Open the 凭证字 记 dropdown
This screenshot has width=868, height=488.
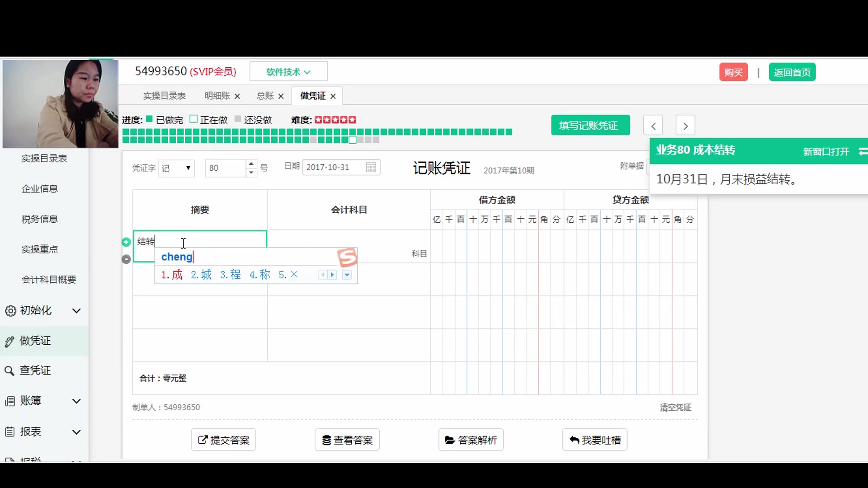(x=176, y=168)
